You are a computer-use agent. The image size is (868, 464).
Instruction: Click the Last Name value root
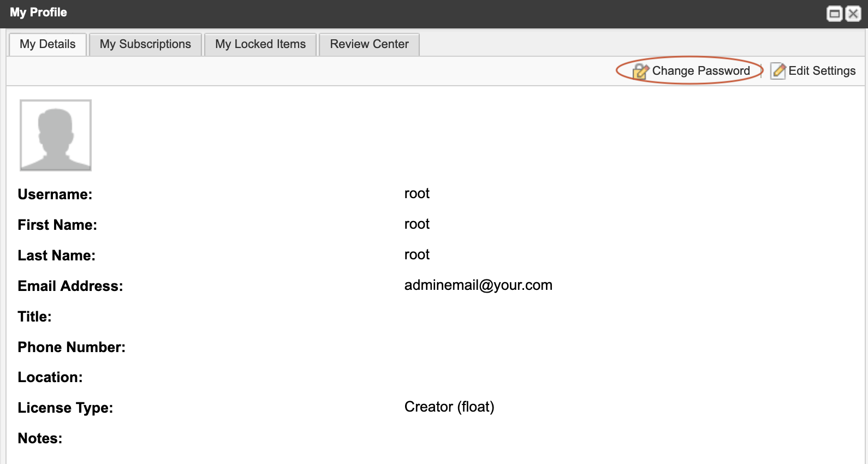pyautogui.click(x=417, y=254)
